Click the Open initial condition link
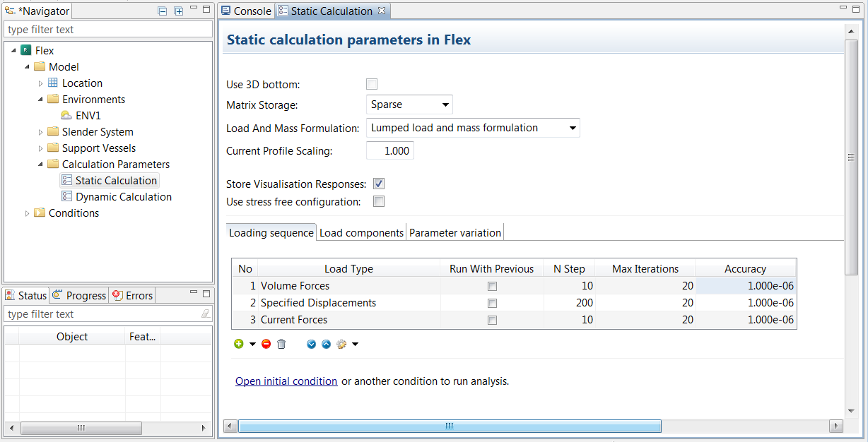This screenshot has height=442, width=868. click(x=286, y=381)
